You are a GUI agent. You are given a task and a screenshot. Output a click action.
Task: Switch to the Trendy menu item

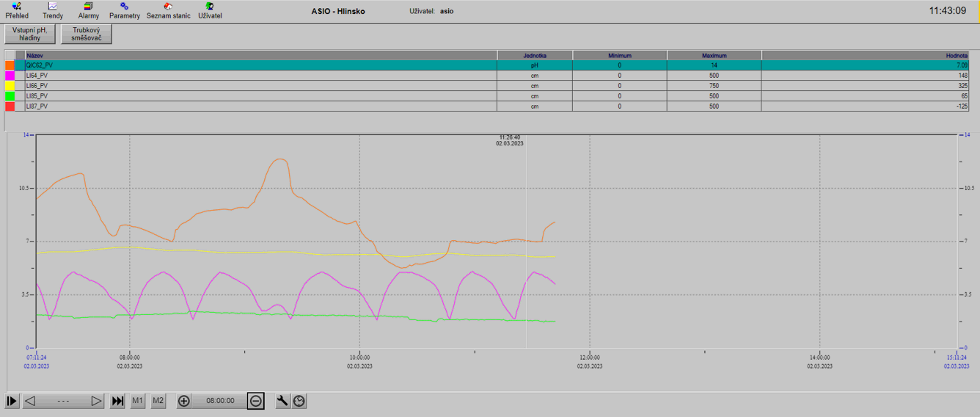click(x=53, y=10)
